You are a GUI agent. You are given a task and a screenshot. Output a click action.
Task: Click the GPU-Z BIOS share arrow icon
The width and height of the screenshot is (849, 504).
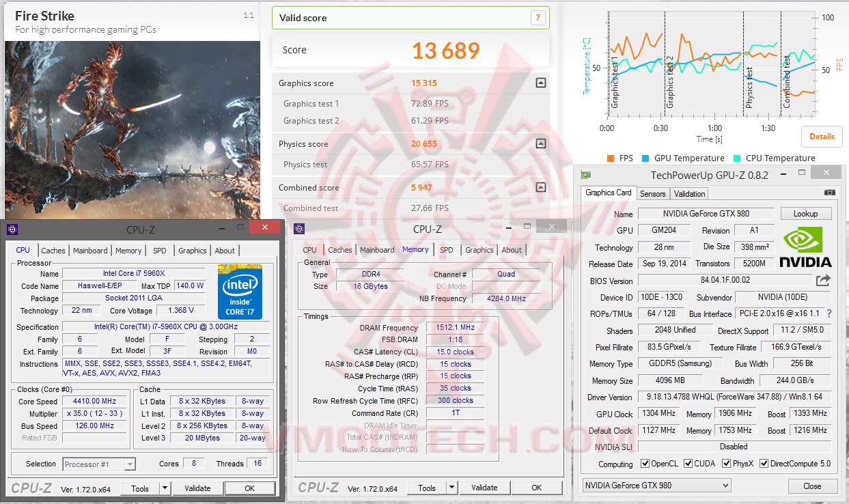click(823, 281)
